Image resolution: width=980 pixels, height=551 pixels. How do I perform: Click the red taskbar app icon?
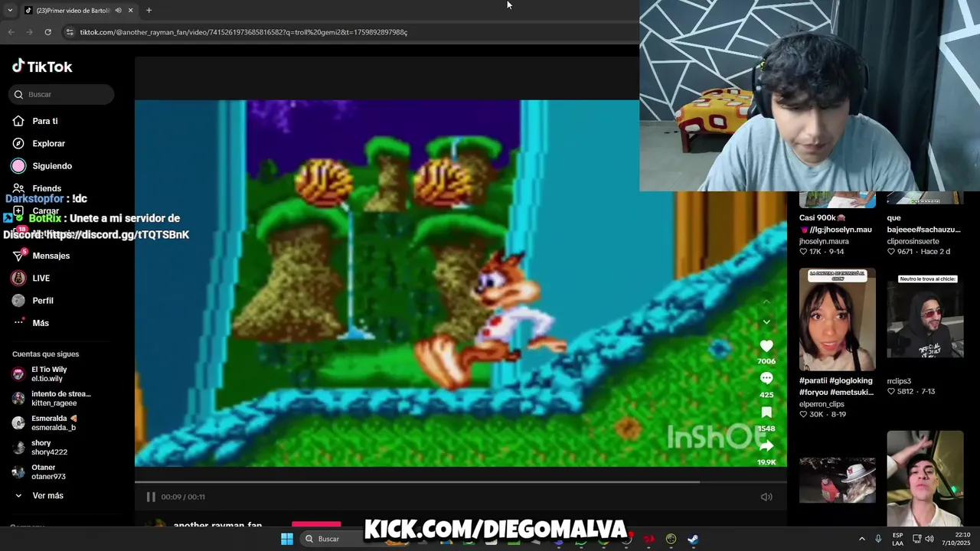649,539
